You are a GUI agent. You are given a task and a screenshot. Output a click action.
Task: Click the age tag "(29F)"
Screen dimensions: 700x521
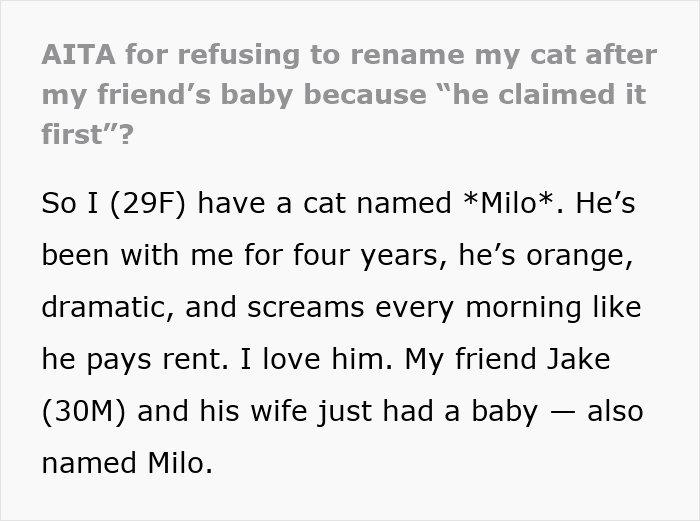(151, 203)
